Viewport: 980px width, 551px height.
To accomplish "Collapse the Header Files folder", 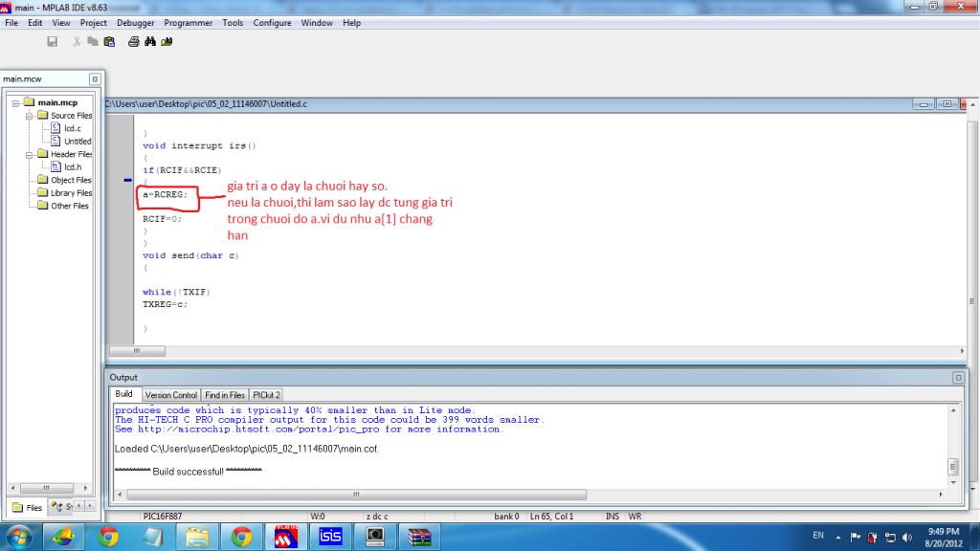I will pos(29,154).
